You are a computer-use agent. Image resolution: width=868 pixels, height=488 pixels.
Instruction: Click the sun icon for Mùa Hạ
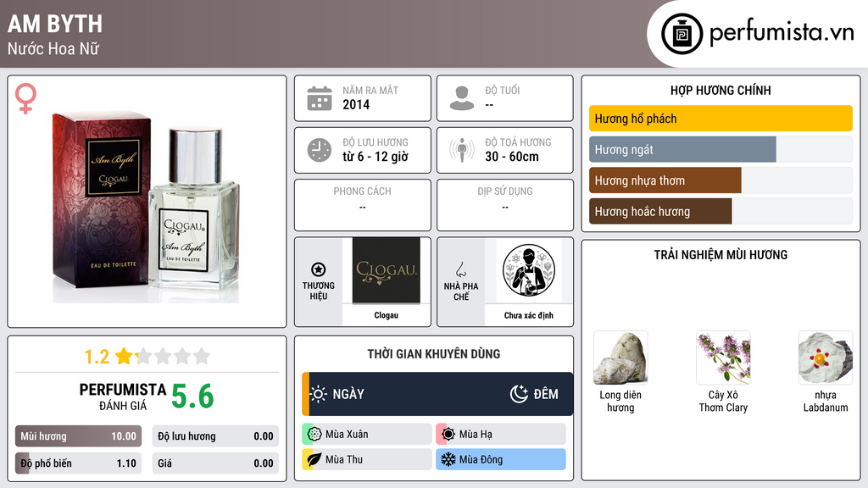pyautogui.click(x=448, y=435)
